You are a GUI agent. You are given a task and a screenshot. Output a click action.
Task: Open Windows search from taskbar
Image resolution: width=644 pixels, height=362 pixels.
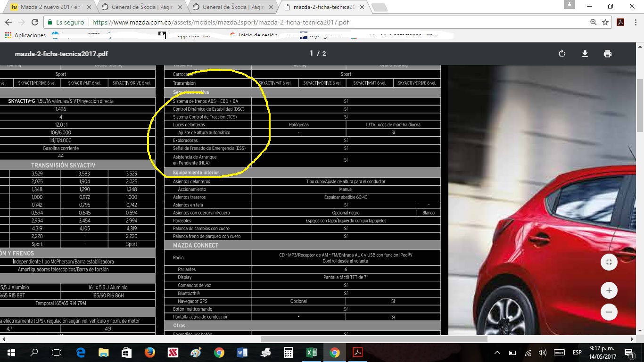click(x=34, y=352)
